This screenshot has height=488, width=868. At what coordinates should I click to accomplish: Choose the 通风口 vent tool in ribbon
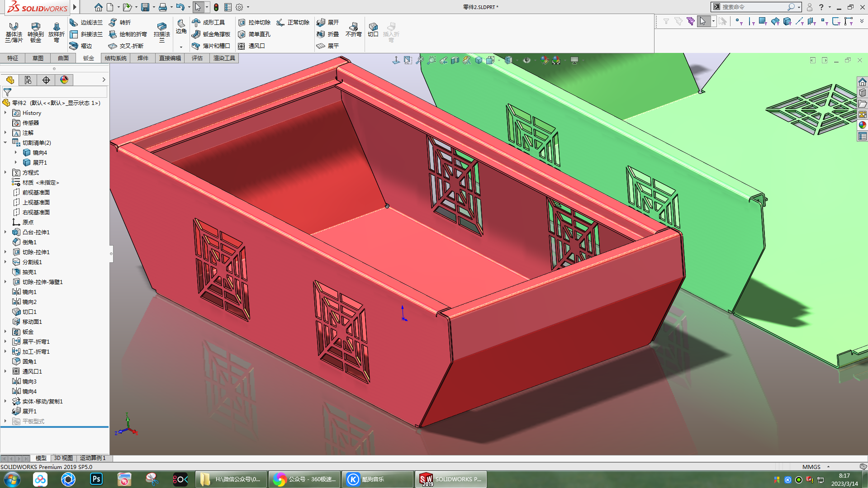[x=251, y=46]
